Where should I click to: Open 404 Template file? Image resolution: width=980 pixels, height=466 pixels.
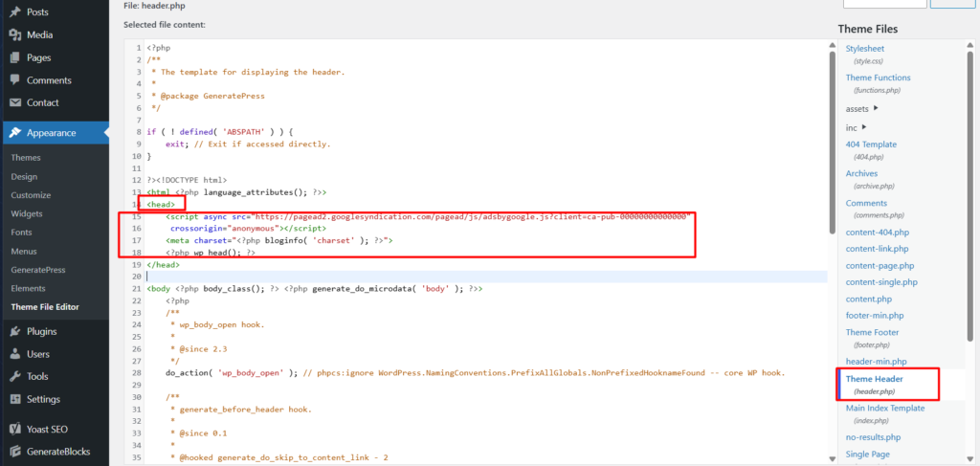click(871, 144)
